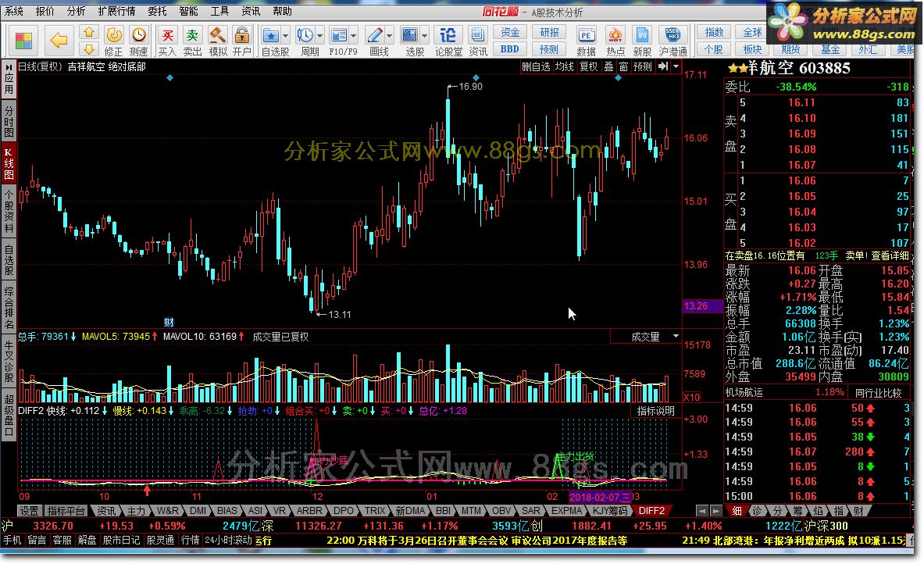The width and height of the screenshot is (924, 564).
Task: Toggle 复权 price adjustment
Action: [588, 66]
